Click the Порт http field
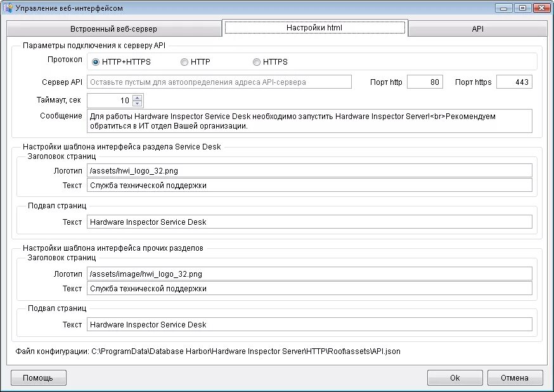Viewport: 554px width, 392px height. click(x=425, y=82)
